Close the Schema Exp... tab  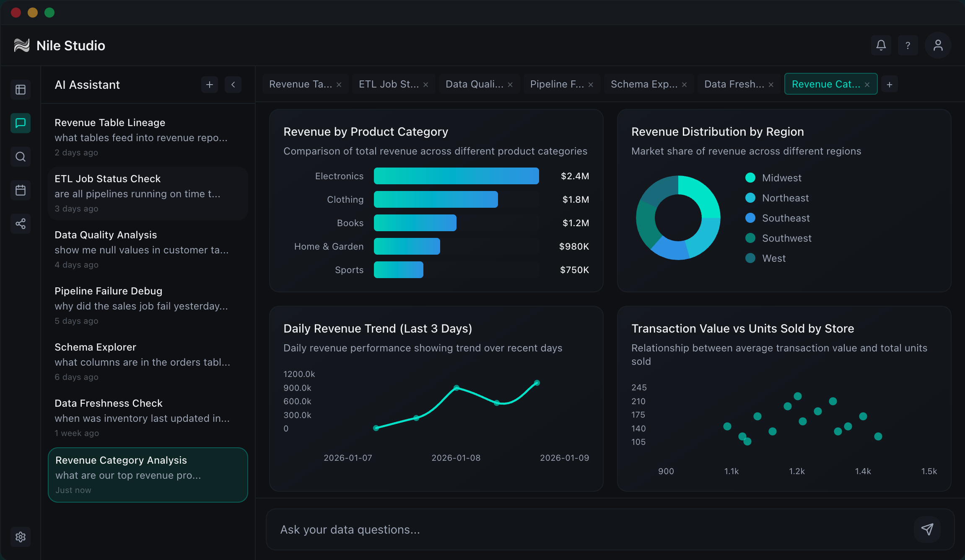(685, 85)
